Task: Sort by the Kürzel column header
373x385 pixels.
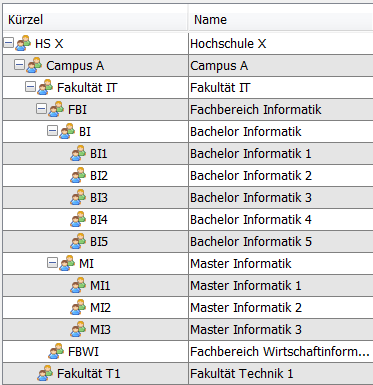Action: (95, 19)
